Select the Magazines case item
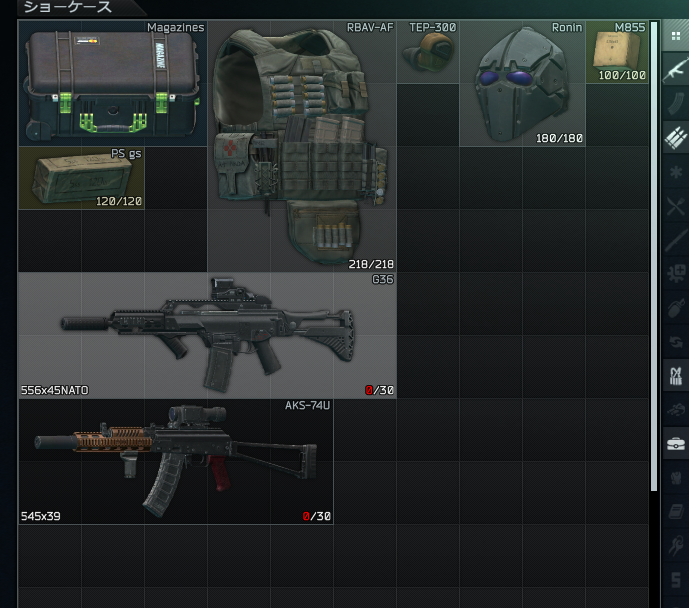Screen dimensions: 689x608 click(112, 83)
